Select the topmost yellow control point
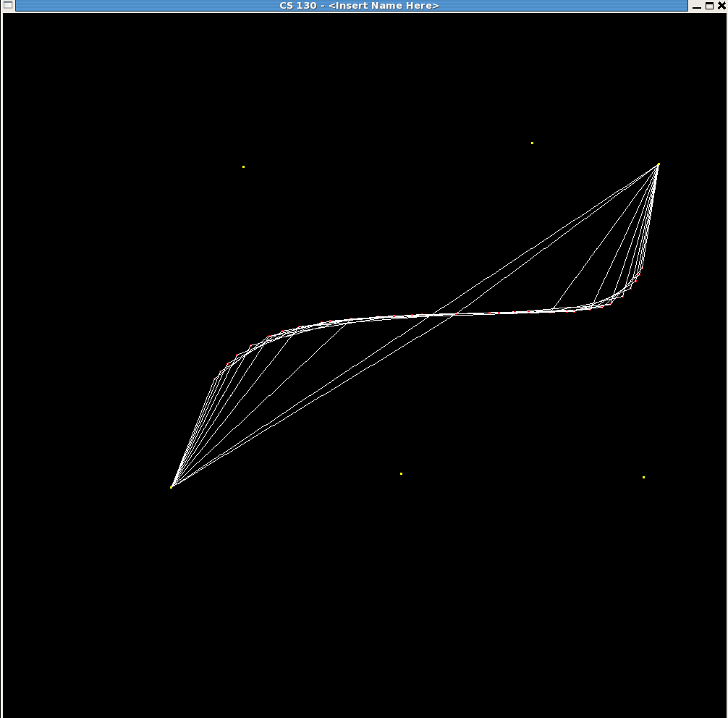The image size is (728, 718). (532, 143)
